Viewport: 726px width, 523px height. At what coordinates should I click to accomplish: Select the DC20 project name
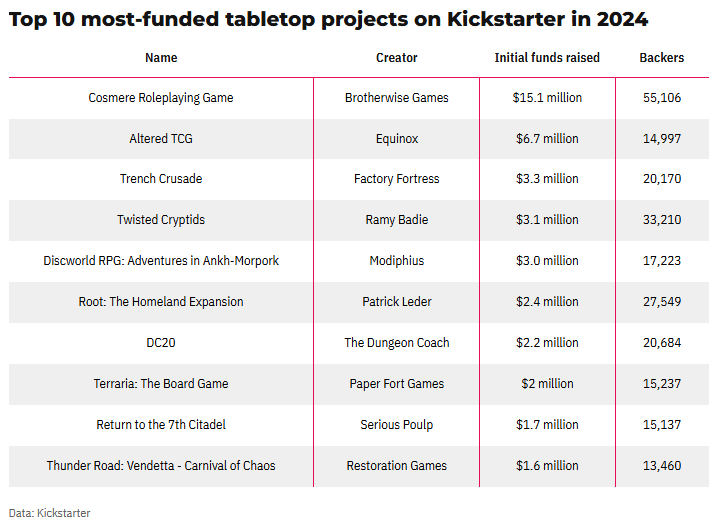(161, 343)
